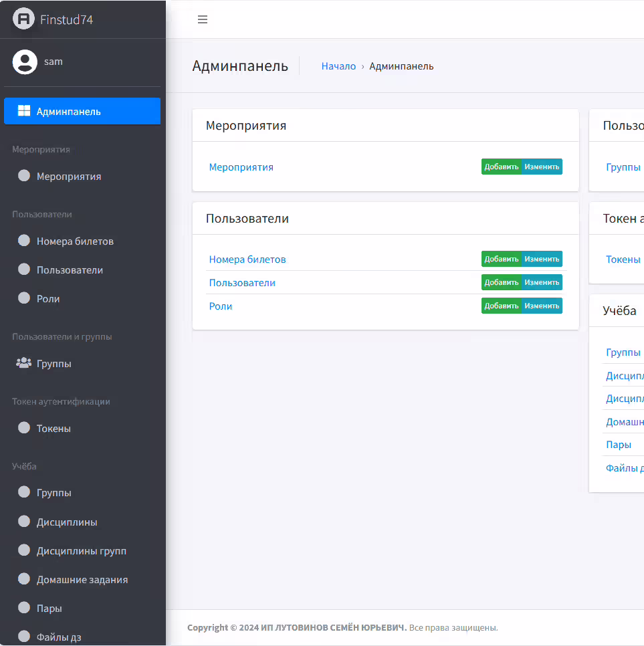Click Токен аутентификации sidebar heading
The width and height of the screenshot is (644, 646).
tap(61, 402)
